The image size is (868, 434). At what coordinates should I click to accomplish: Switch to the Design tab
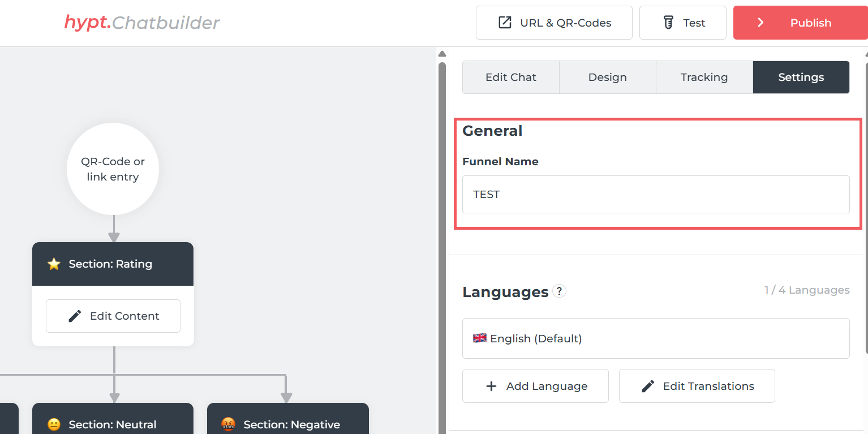(607, 77)
